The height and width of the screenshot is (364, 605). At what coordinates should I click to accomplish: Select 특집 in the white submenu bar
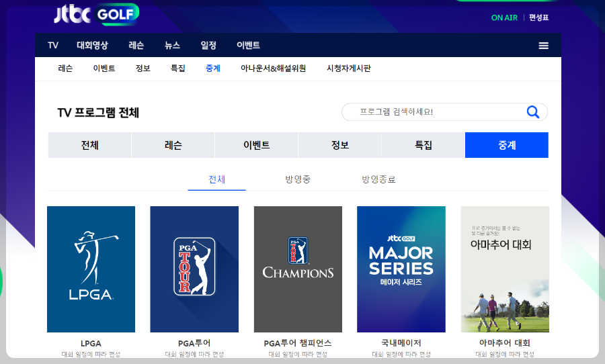178,69
